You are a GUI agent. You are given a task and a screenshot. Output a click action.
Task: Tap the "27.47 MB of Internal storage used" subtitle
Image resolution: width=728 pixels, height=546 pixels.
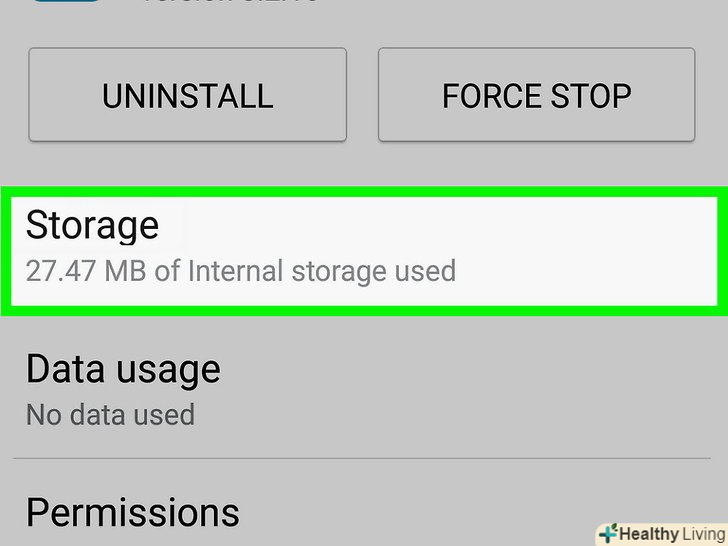point(240,271)
